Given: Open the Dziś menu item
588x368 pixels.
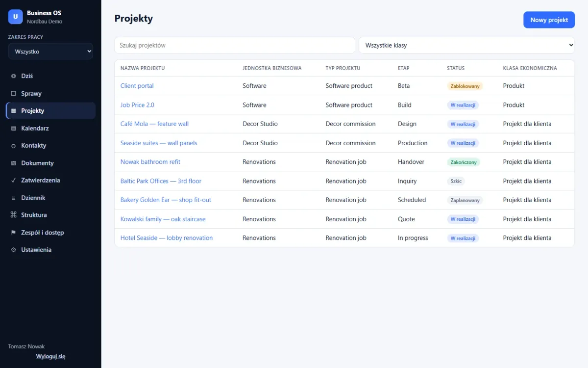Looking at the screenshot, I should coord(50,76).
